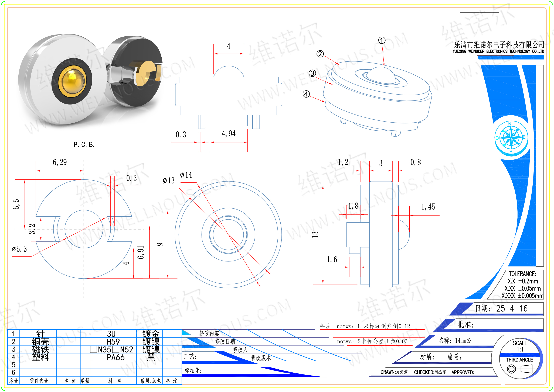Select the ø14 diameter dimension

186,175
